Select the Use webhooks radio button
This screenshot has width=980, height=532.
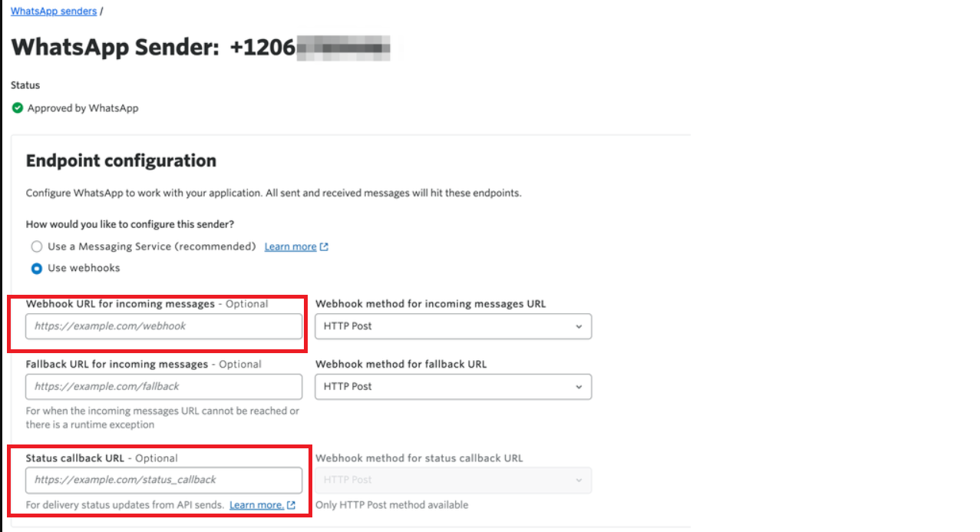point(37,269)
